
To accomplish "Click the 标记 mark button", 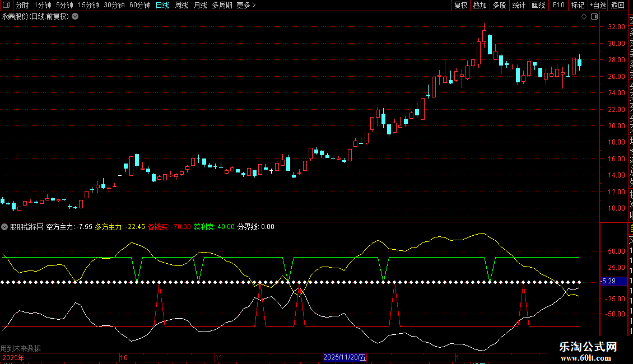I will pos(578,5).
